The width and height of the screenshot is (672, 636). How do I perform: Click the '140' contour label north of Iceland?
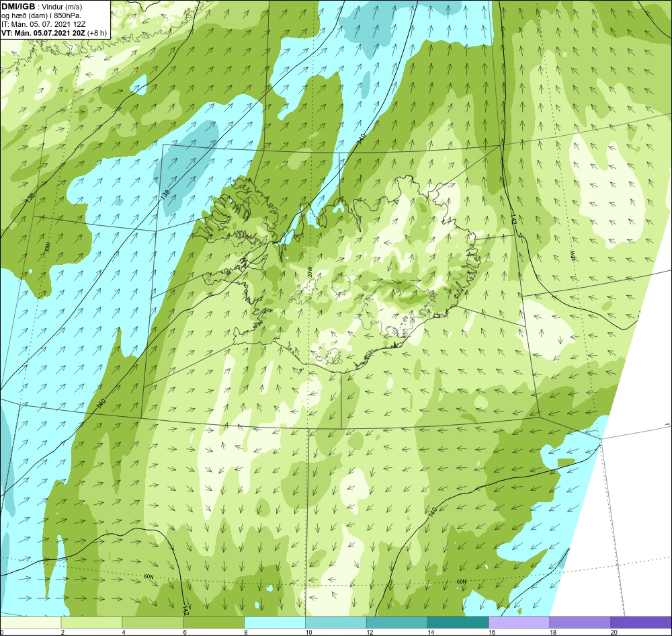pos(362,138)
